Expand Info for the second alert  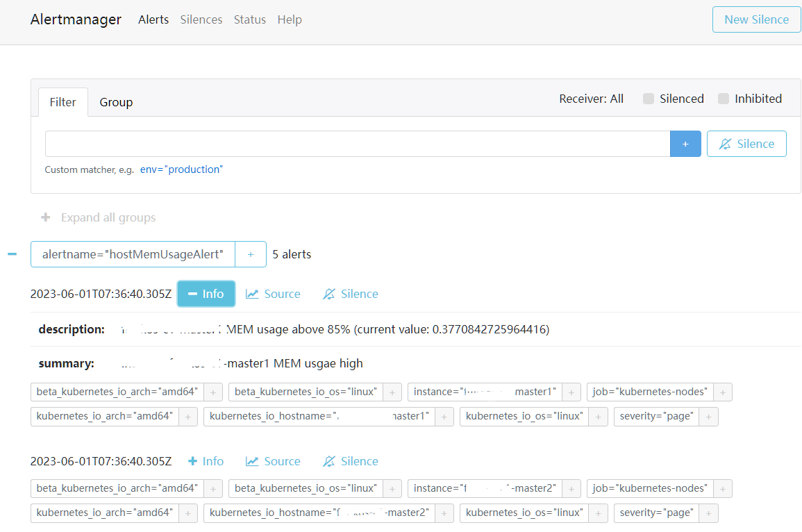[x=206, y=461]
